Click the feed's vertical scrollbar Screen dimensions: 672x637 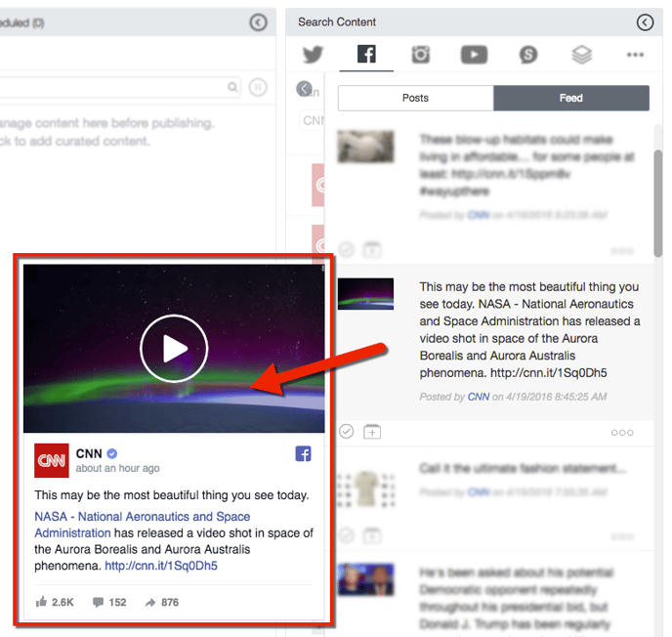tap(658, 203)
